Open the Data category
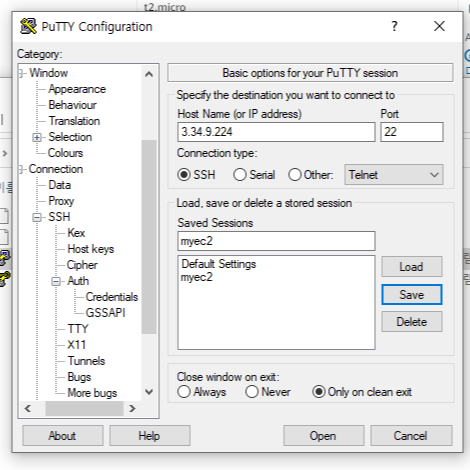Image resolution: width=470 pixels, height=470 pixels. pos(59,185)
